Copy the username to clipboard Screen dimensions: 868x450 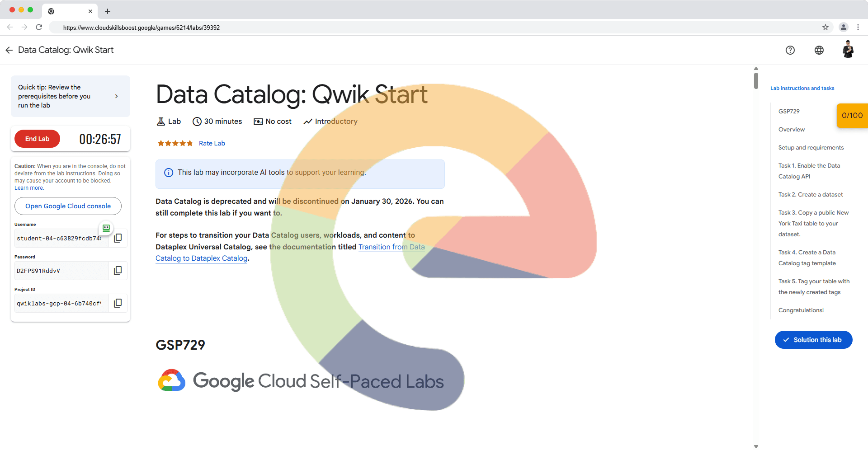[x=118, y=238]
